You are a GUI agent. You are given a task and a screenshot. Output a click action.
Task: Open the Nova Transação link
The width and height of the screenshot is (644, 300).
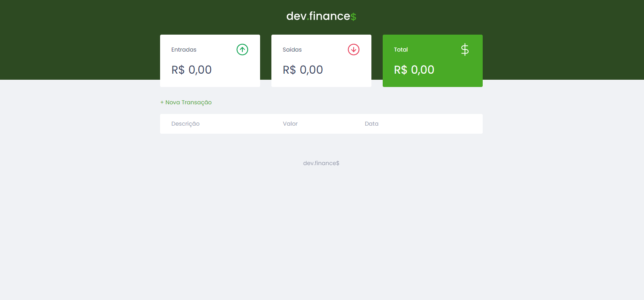point(186,102)
